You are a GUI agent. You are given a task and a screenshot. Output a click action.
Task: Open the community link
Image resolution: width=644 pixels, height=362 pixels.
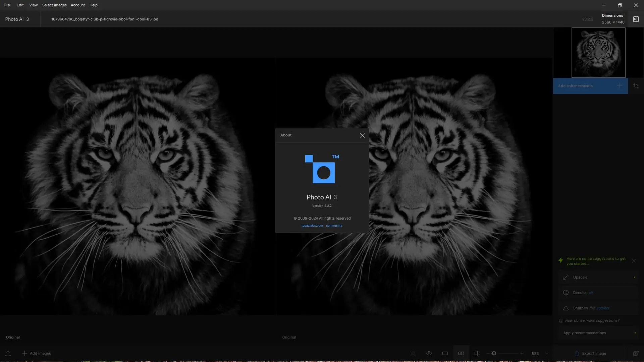334,226
